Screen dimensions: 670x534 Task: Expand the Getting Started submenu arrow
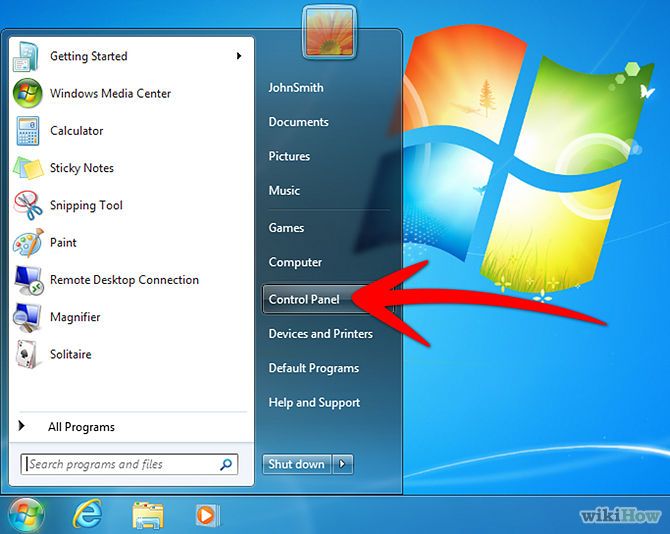pyautogui.click(x=239, y=56)
